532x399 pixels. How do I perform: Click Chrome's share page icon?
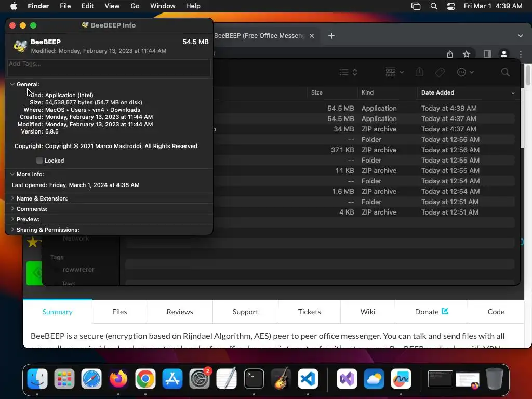(450, 54)
